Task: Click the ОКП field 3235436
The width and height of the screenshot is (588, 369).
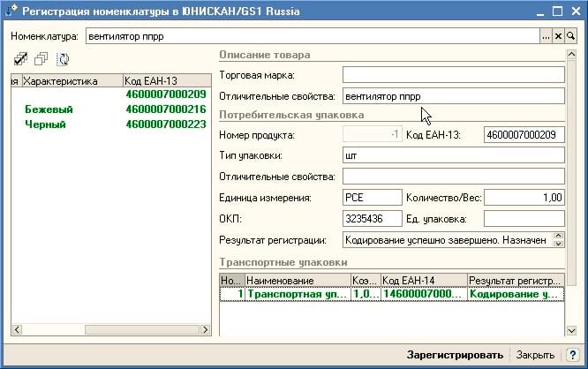Action: 372,219
